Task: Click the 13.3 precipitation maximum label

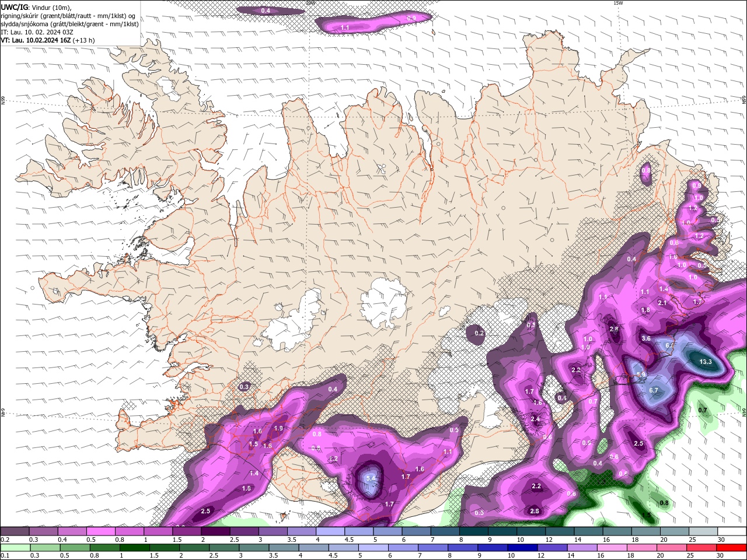Action: (705, 362)
